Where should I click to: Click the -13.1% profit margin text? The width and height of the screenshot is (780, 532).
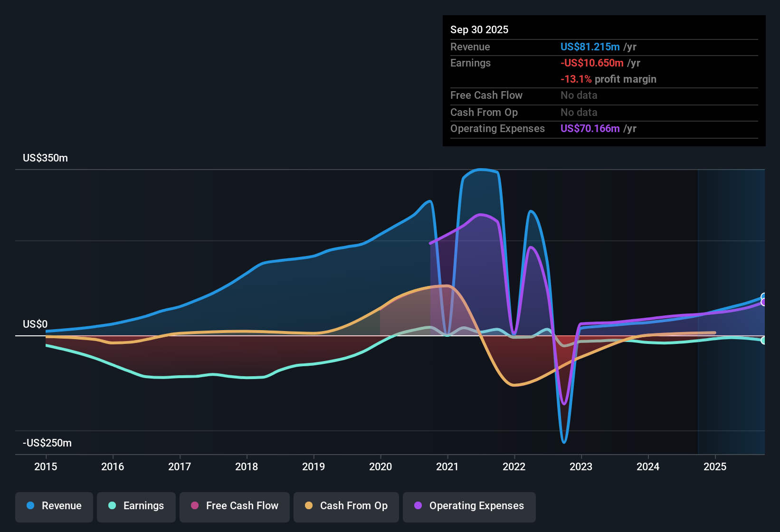click(609, 79)
